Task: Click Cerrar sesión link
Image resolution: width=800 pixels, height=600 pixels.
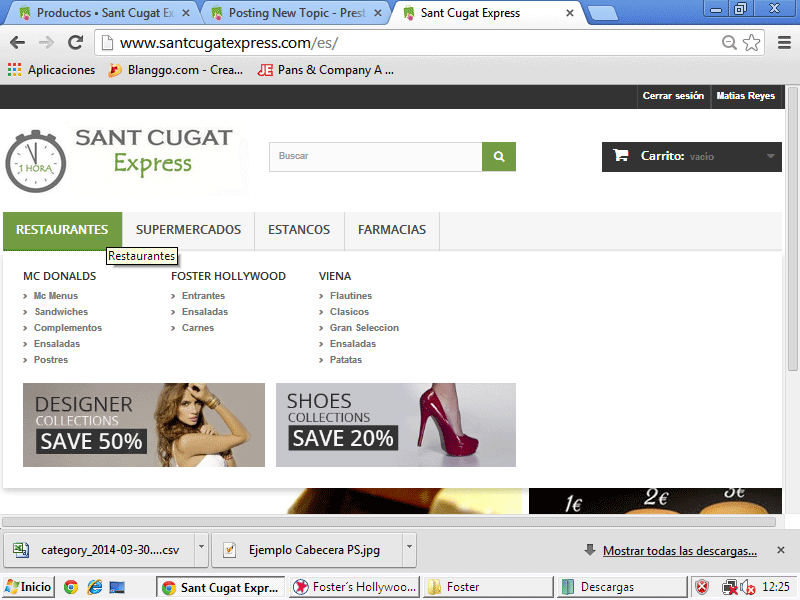Action: (x=673, y=96)
